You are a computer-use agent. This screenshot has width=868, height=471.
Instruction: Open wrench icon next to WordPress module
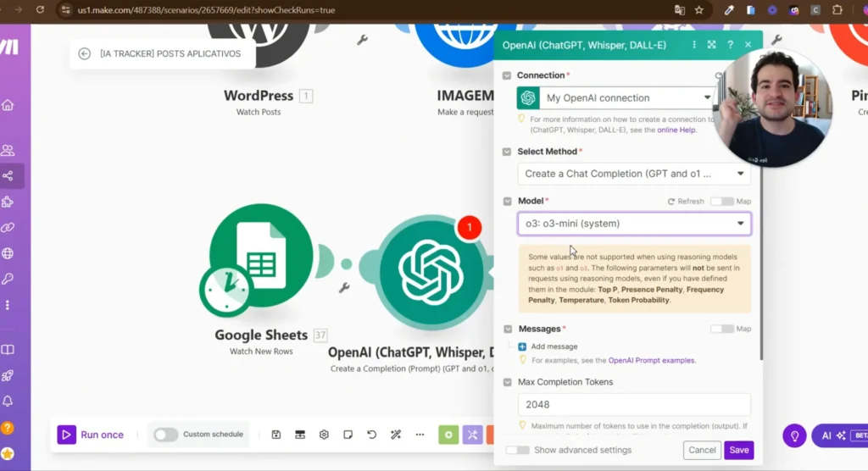coord(362,40)
